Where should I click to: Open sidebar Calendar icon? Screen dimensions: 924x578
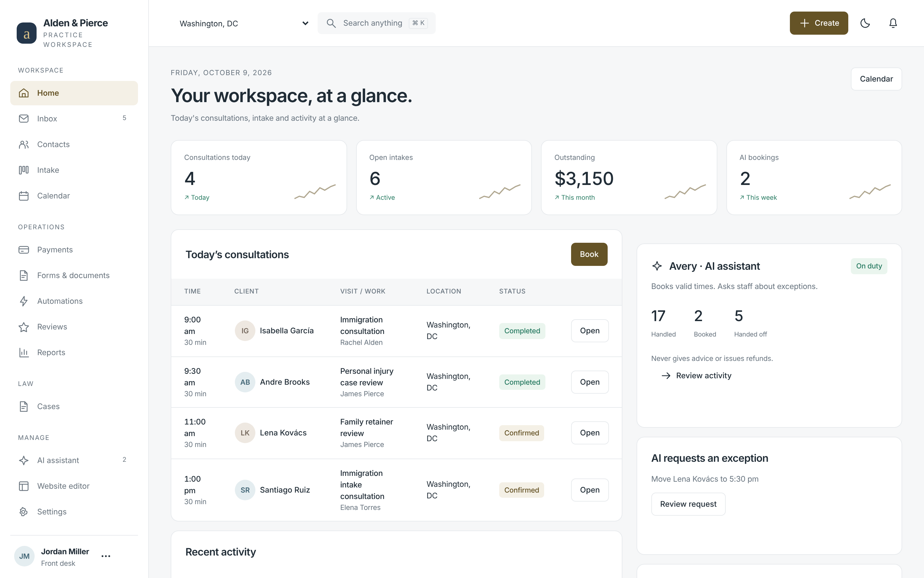point(24,196)
